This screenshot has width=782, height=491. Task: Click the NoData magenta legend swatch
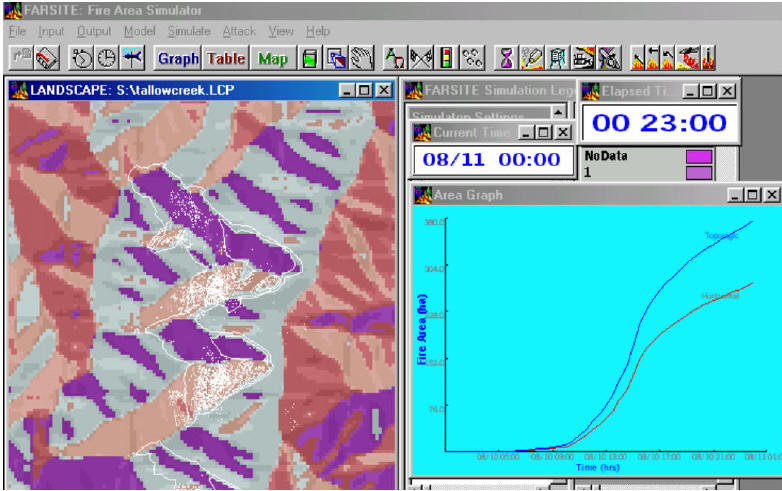coord(699,157)
